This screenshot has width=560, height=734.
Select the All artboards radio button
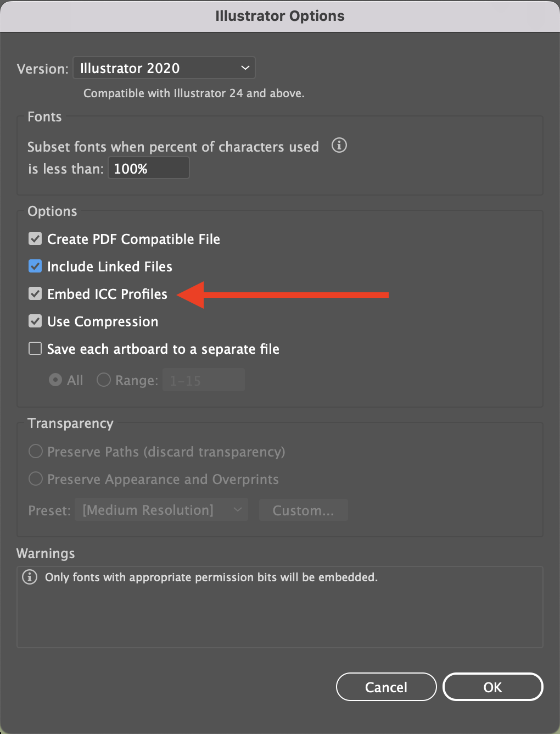pos(55,380)
